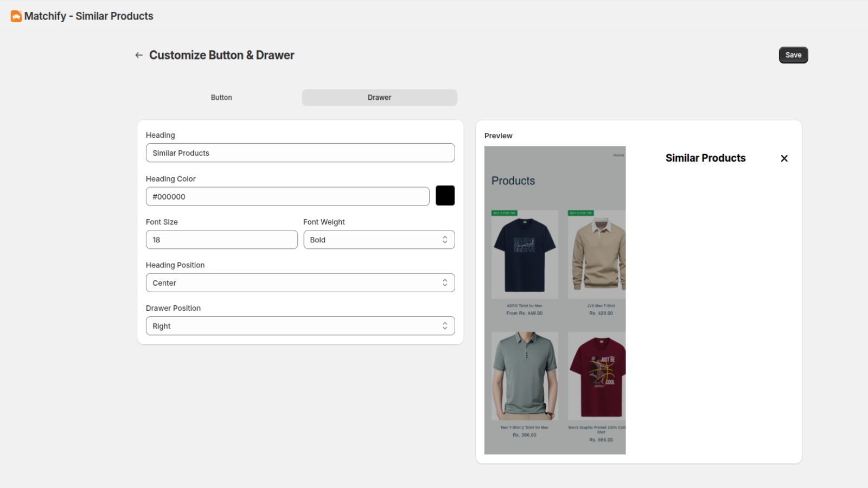Click the Similar Products drawer heading in preview
This screenshot has width=868, height=488.
click(x=705, y=158)
